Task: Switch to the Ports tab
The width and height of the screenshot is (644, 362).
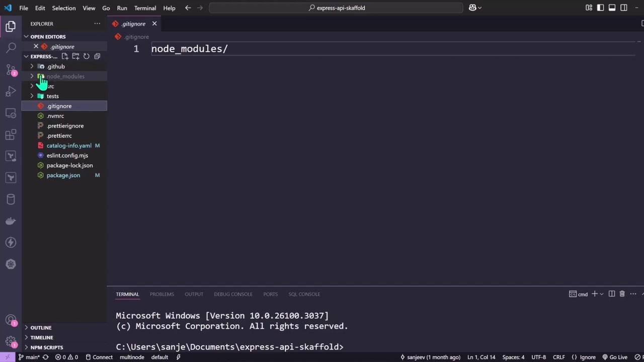Action: click(x=270, y=294)
